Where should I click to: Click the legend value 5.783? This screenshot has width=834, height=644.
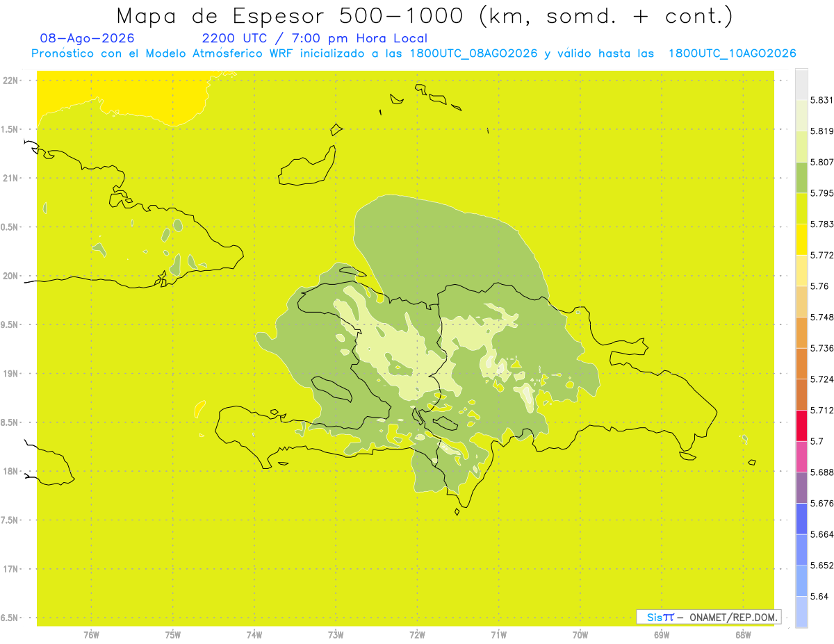(x=821, y=224)
